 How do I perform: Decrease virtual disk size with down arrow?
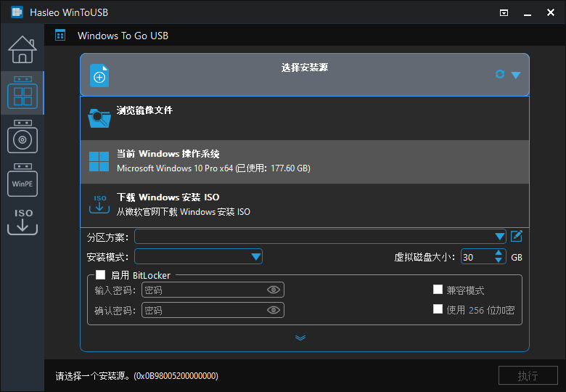coord(499,261)
